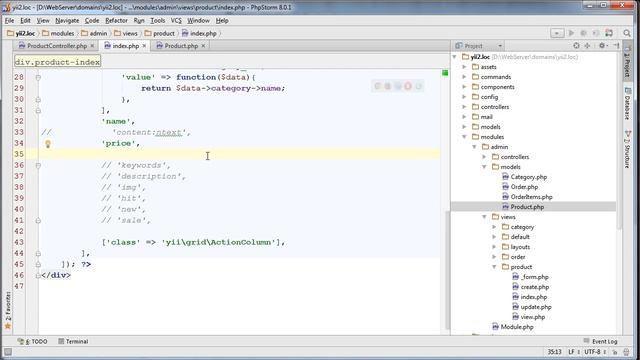Switch to the Product.php editor tab
Viewport: 640px width, 360px height.
coord(181,46)
